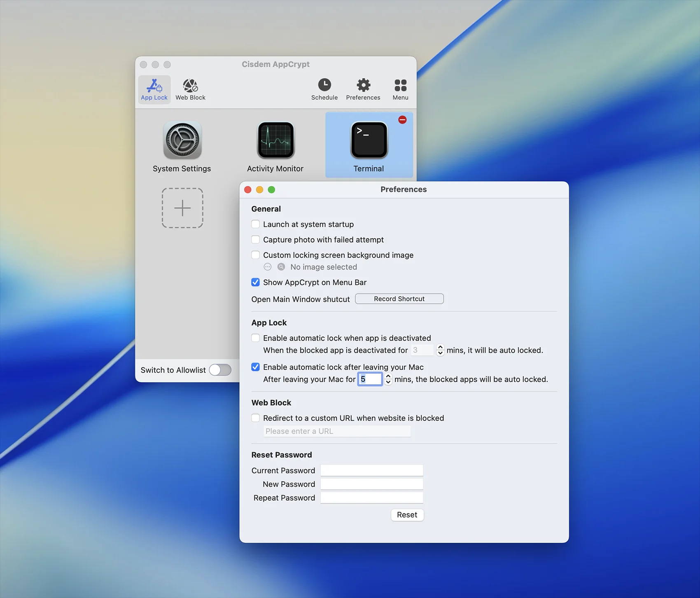
Task: Click the magnifier preview icon beside No image selected
Action: pos(281,267)
